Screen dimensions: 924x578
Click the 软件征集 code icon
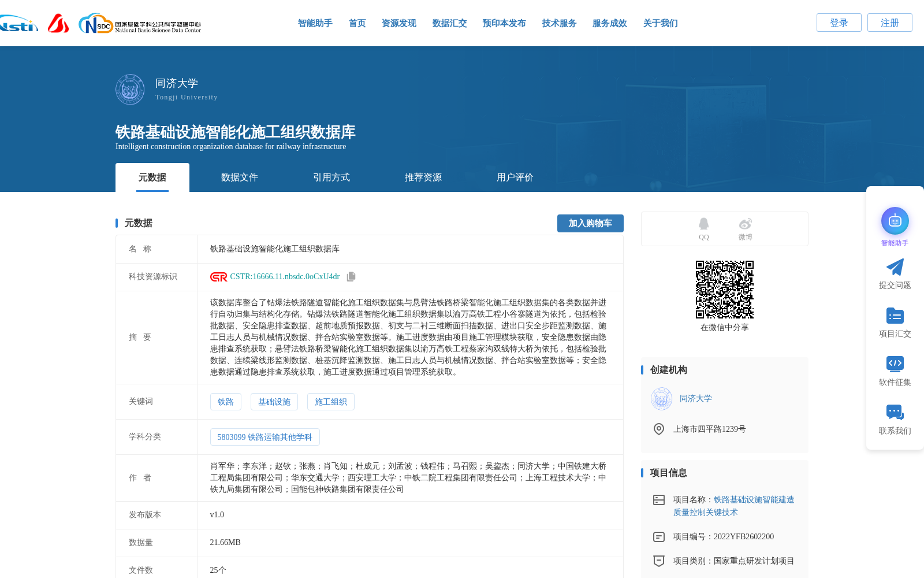click(895, 364)
